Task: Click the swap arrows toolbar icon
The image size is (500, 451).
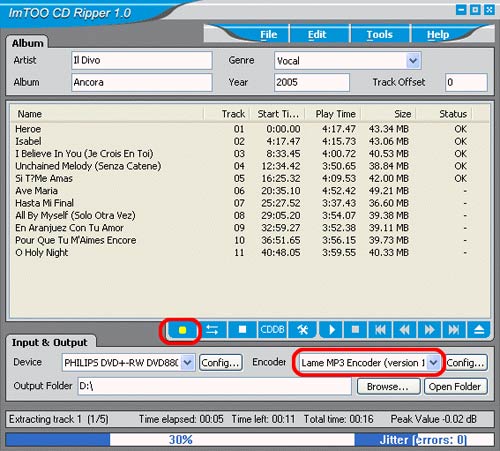Action: click(212, 330)
